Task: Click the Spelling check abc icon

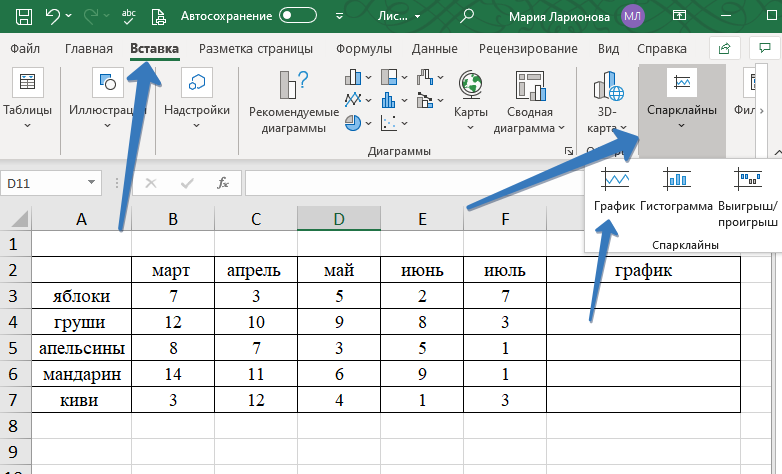Action: (x=128, y=16)
